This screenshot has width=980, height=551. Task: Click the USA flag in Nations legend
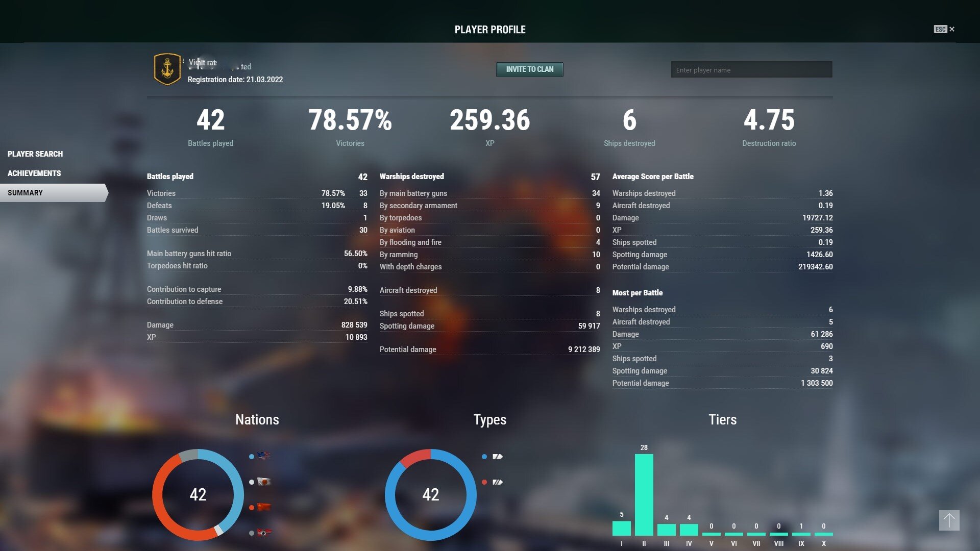(x=263, y=456)
